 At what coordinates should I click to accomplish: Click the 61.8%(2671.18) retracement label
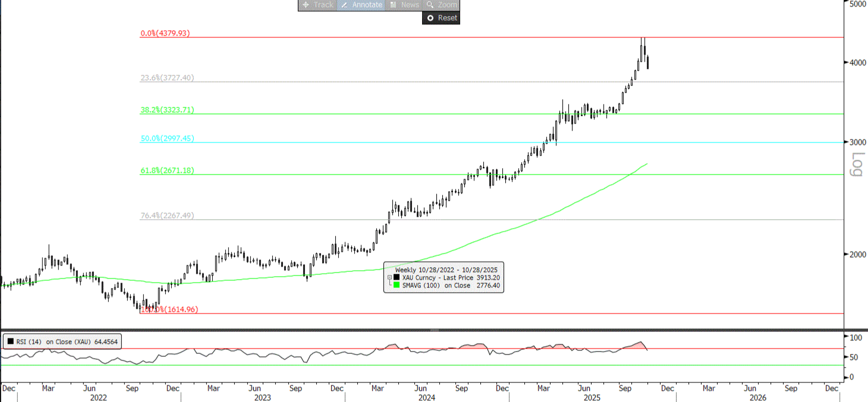[167, 170]
